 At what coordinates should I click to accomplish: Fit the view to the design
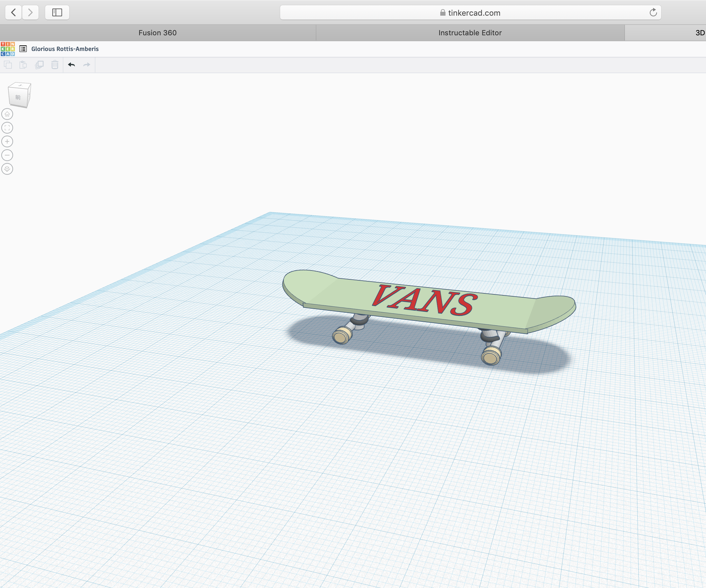coord(7,128)
